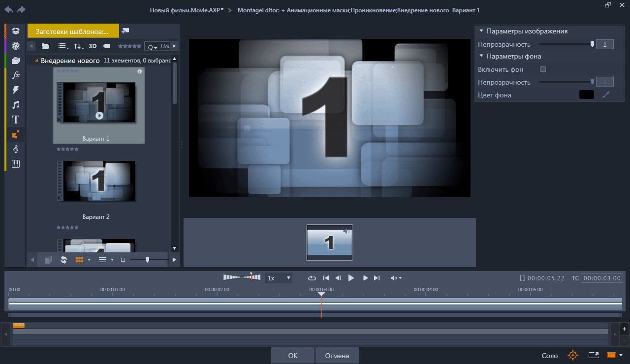
Task: Switch to Заготовки шаблонов tab
Action: pyautogui.click(x=72, y=31)
